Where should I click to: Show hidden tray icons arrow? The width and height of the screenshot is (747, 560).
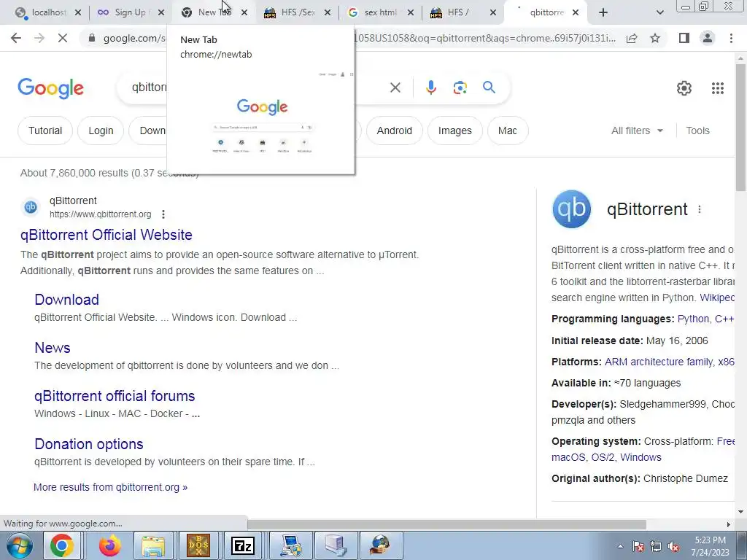[620, 547]
